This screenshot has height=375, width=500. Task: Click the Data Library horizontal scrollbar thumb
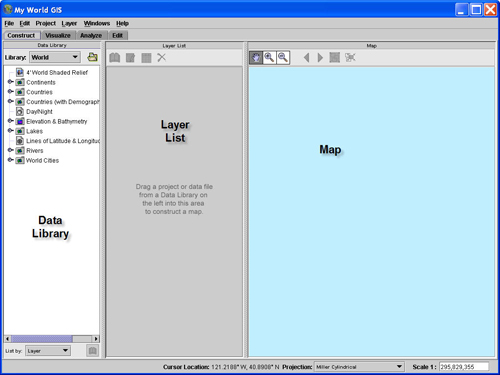pyautogui.click(x=42, y=339)
